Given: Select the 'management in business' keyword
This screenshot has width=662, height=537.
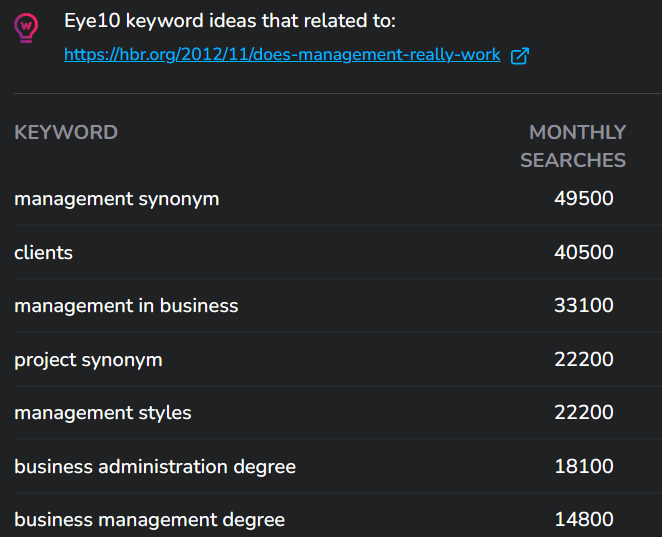Looking at the screenshot, I should pyautogui.click(x=126, y=306).
